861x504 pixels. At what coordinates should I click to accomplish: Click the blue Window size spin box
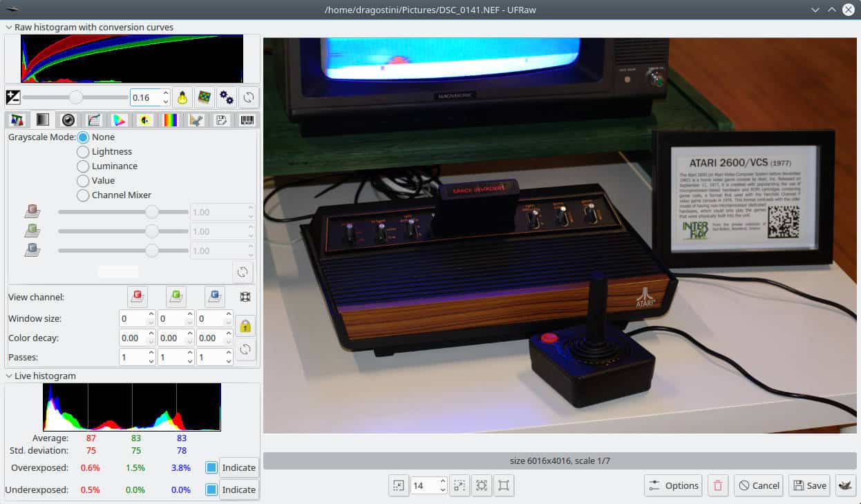(x=215, y=319)
